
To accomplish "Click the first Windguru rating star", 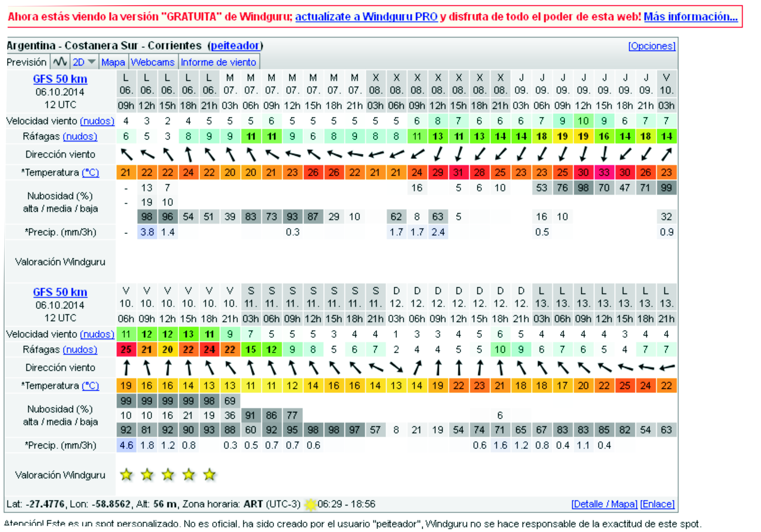I will [x=126, y=475].
